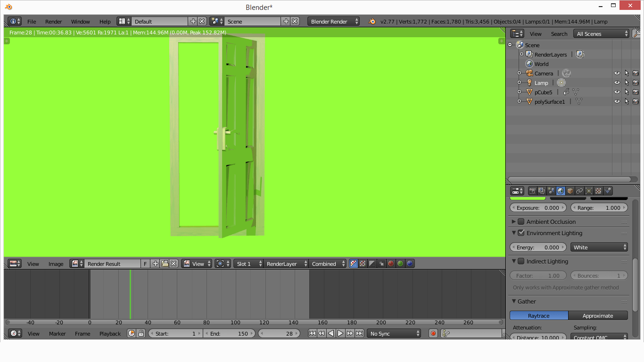This screenshot has width=644, height=362.
Task: Hide the Camera object in the outliner
Action: point(617,73)
